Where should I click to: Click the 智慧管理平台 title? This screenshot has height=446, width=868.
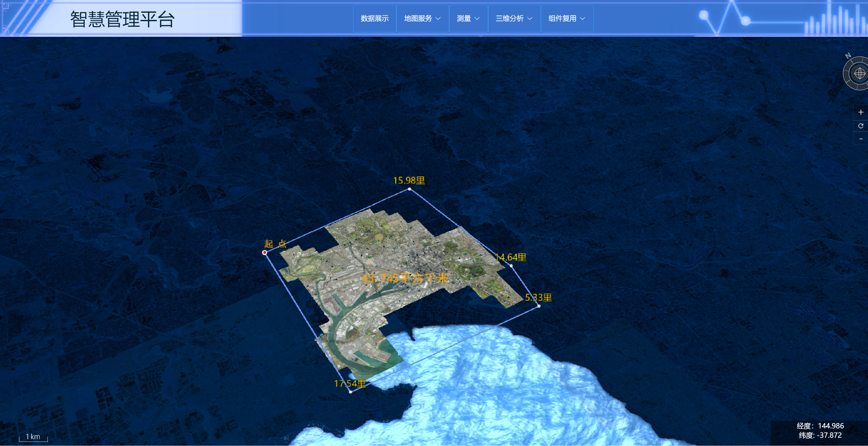click(122, 19)
